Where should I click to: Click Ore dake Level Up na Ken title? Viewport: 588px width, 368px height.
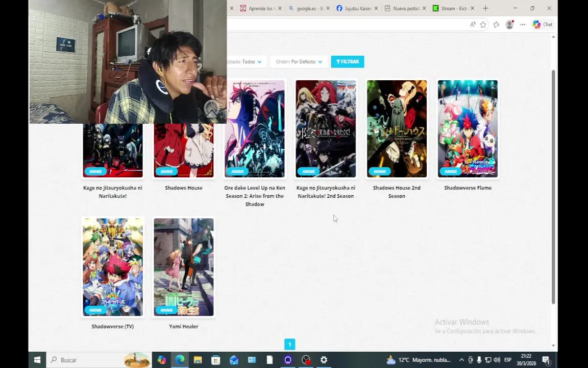[x=255, y=196]
